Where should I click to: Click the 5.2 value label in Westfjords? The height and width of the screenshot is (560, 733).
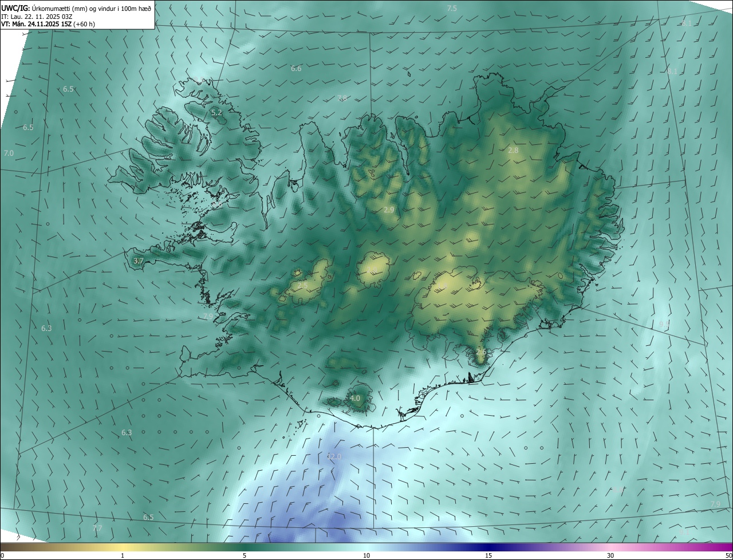click(x=216, y=113)
